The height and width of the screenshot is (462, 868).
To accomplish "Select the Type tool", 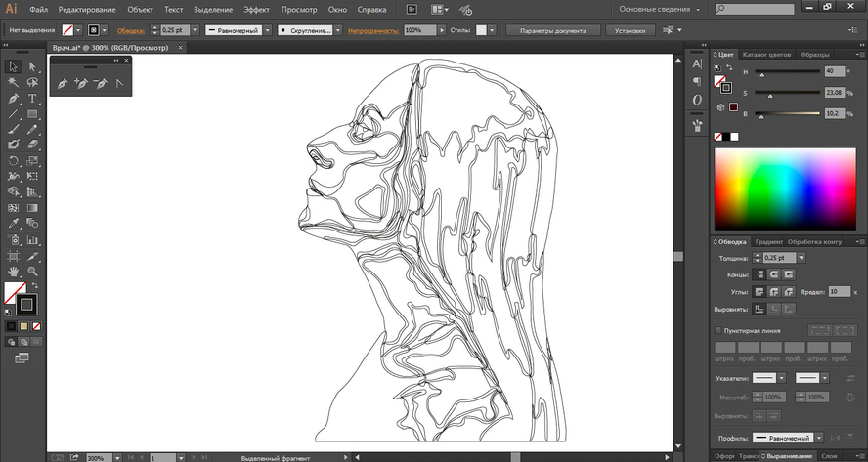I will pos(32,99).
